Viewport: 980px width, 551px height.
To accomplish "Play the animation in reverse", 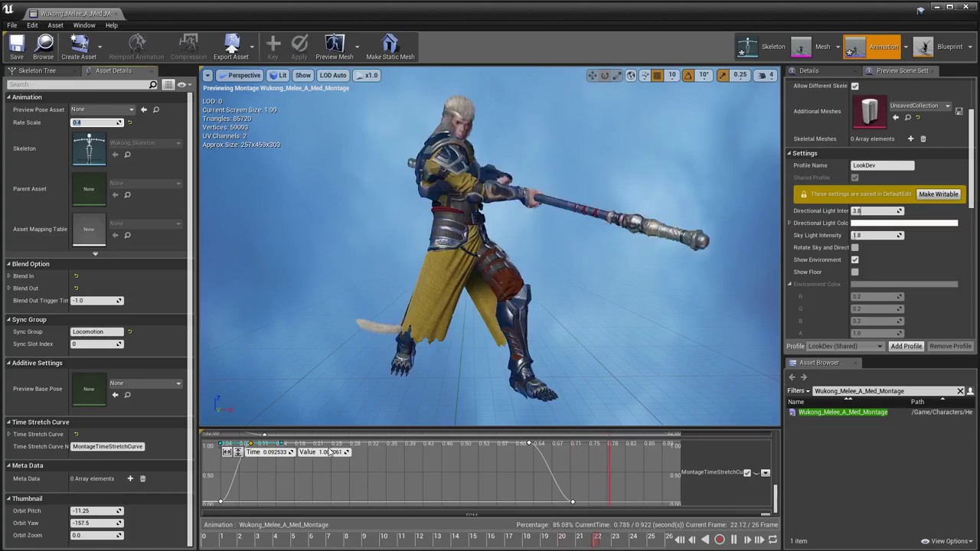I will (705, 540).
